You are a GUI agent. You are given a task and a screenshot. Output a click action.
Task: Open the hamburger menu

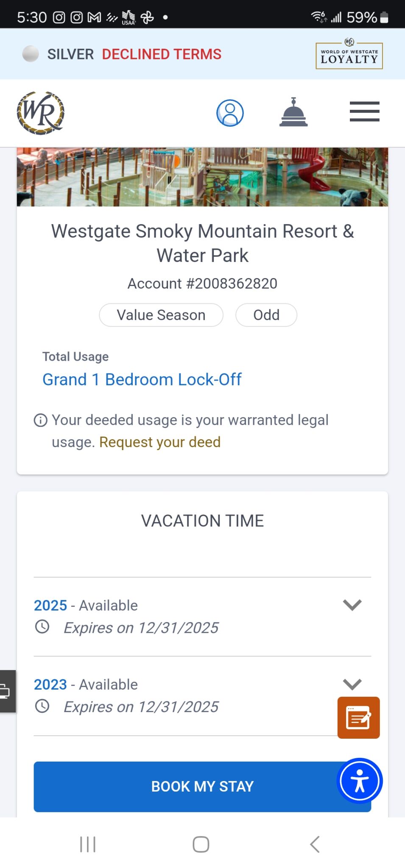(364, 112)
